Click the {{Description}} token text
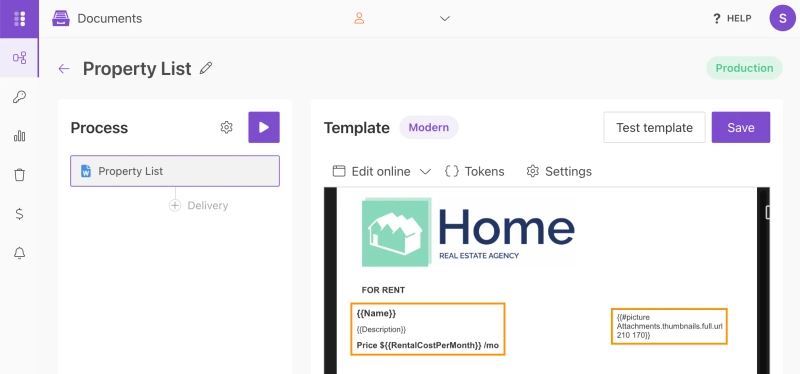The width and height of the screenshot is (800, 374). [381, 329]
